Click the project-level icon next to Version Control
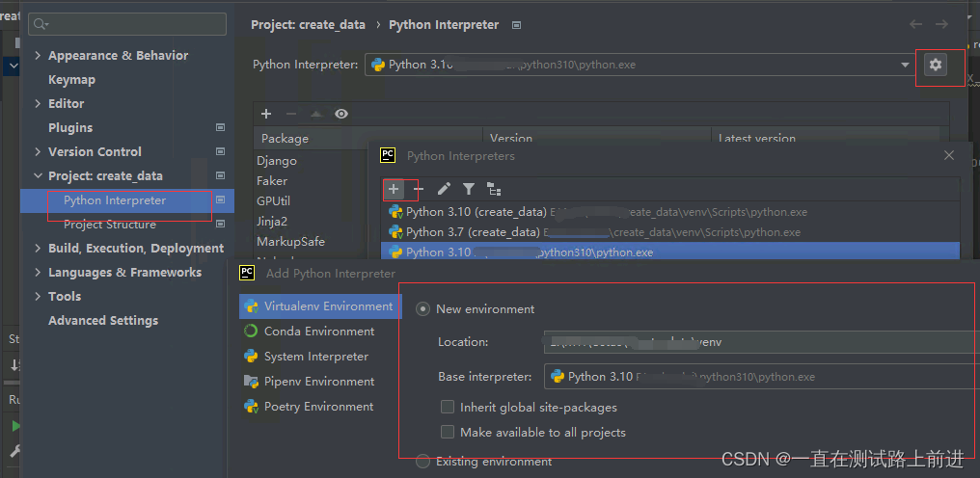Image resolution: width=980 pixels, height=478 pixels. (x=220, y=151)
